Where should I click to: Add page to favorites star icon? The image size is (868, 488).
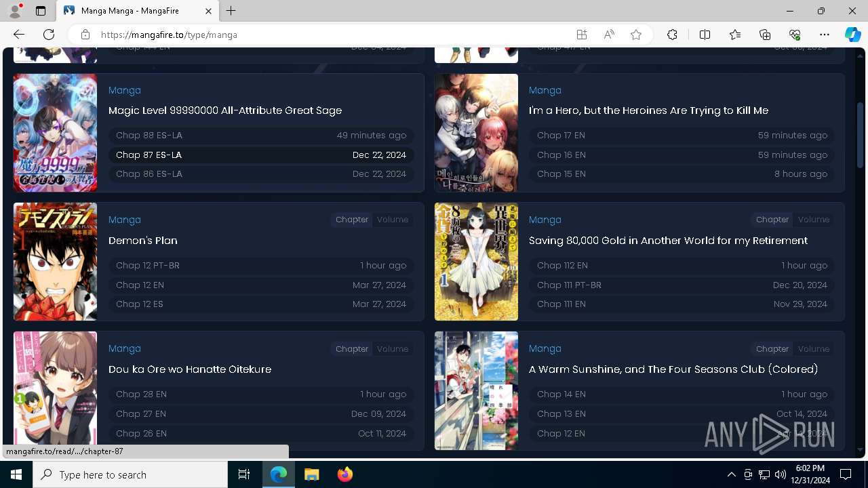coord(636,35)
